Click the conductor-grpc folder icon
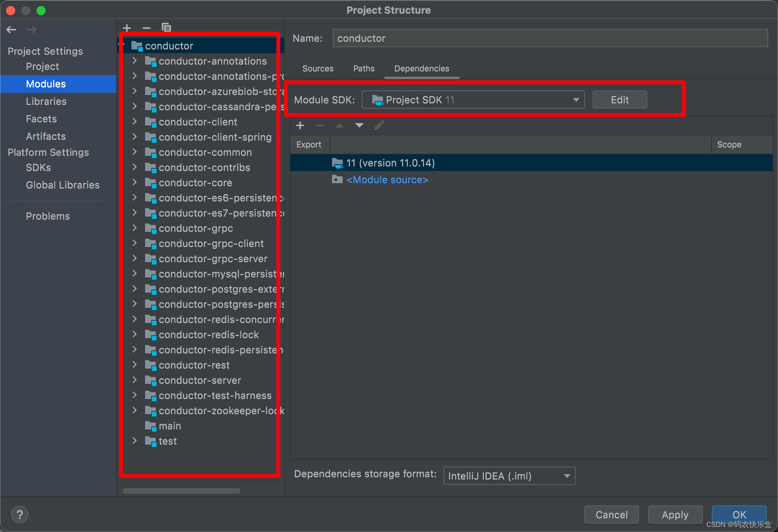Image resolution: width=778 pixels, height=532 pixels. [151, 228]
